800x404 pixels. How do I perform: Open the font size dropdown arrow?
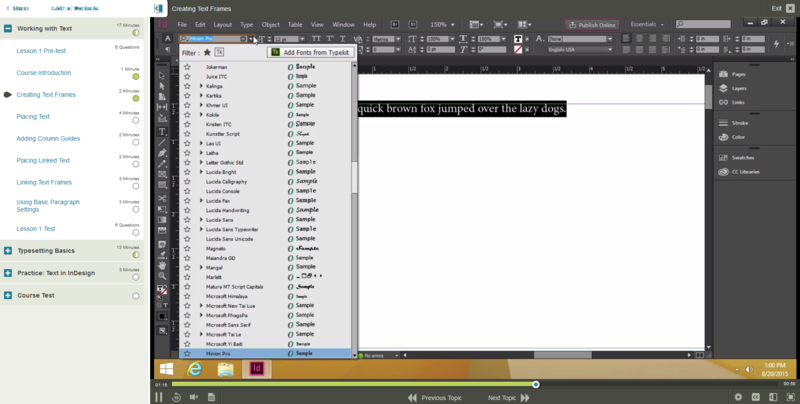point(302,39)
